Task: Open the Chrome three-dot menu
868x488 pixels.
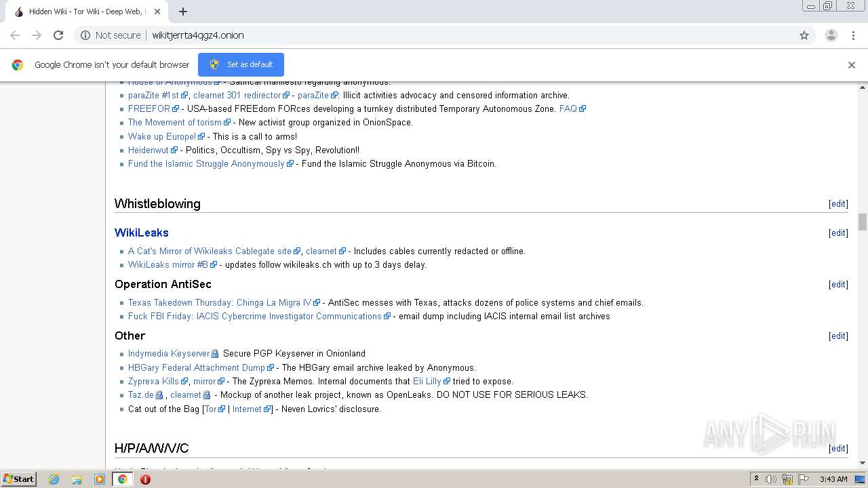Action: [x=852, y=35]
